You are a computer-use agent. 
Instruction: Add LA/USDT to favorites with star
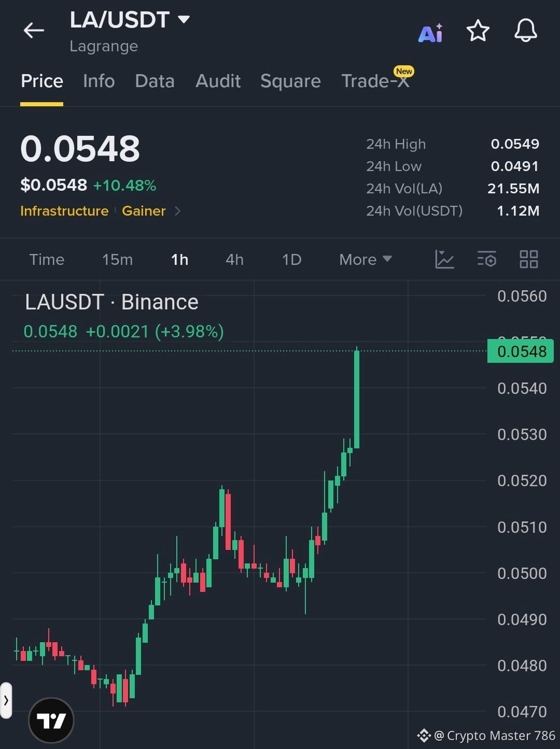pos(478,31)
